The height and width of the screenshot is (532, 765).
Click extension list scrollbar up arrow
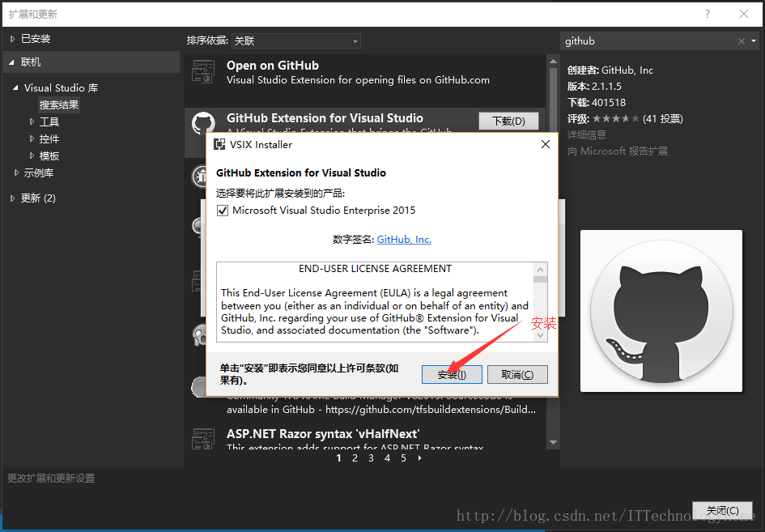(553, 61)
